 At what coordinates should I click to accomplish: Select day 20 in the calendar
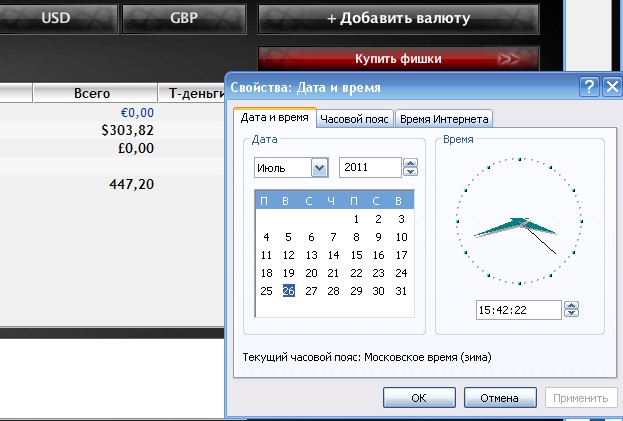pos(311,273)
